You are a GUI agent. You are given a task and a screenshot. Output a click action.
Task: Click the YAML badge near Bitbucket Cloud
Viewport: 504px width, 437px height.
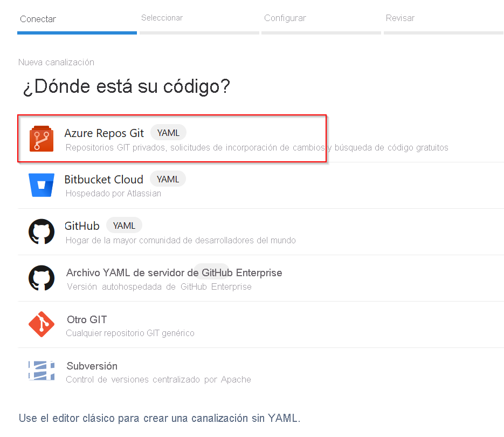click(168, 179)
